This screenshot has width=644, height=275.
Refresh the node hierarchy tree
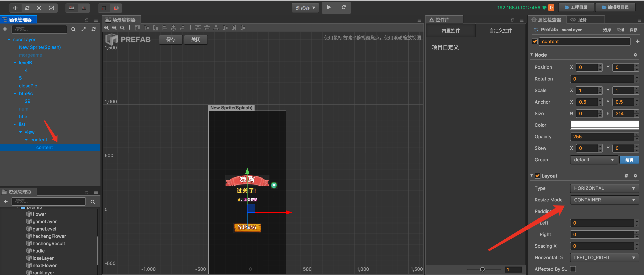click(x=94, y=29)
